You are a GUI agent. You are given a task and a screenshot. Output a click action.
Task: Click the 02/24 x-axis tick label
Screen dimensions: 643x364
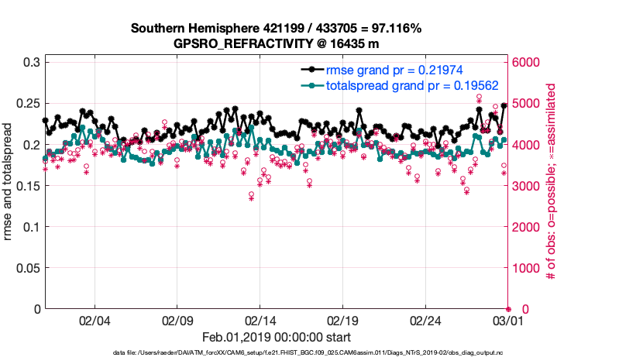coord(425,321)
